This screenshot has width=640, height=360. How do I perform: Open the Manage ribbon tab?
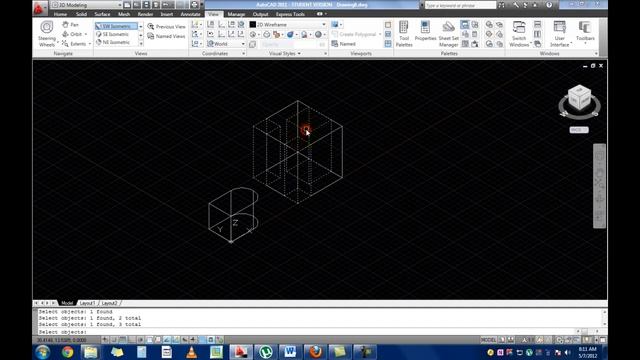point(236,14)
